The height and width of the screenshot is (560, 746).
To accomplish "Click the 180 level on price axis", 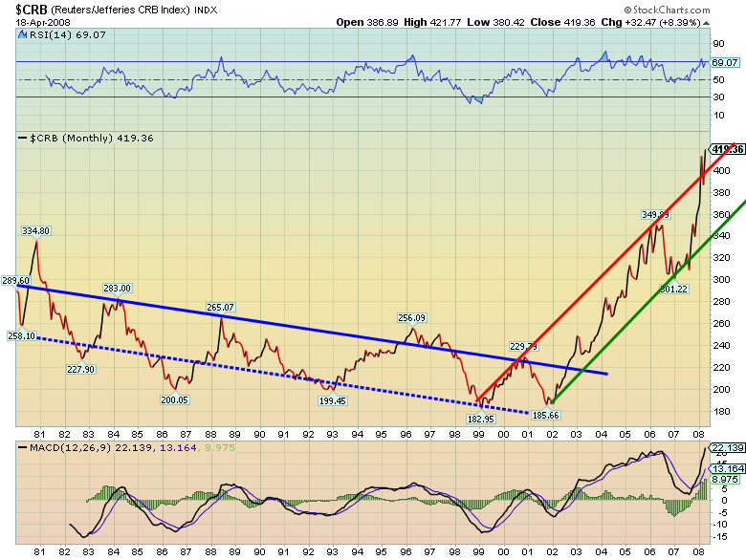I will (x=721, y=411).
